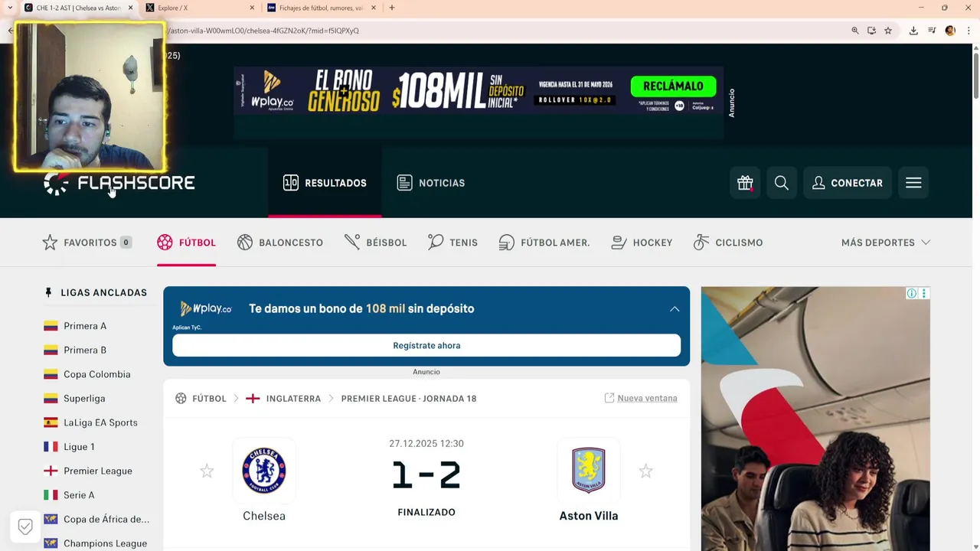Open browser downloads icon

tap(913, 31)
